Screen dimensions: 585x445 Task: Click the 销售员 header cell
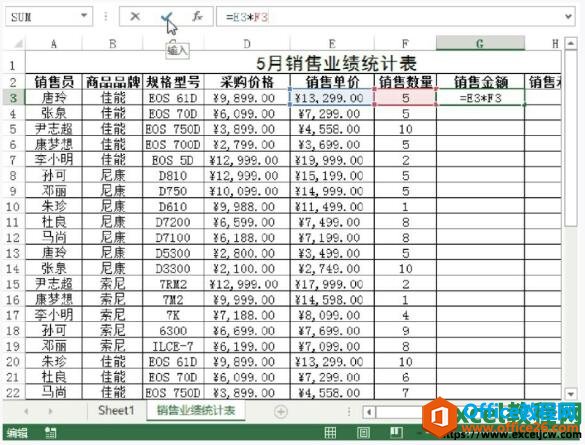(x=54, y=82)
